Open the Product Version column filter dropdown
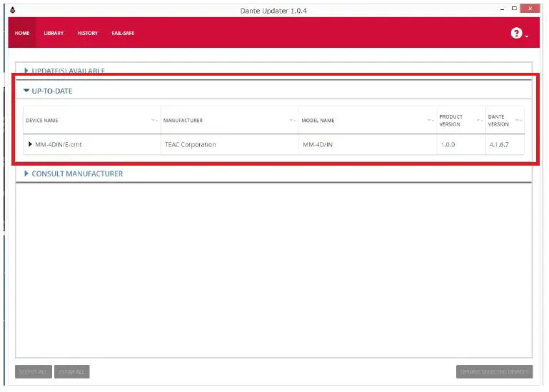The width and height of the screenshot is (549, 392). [479, 121]
